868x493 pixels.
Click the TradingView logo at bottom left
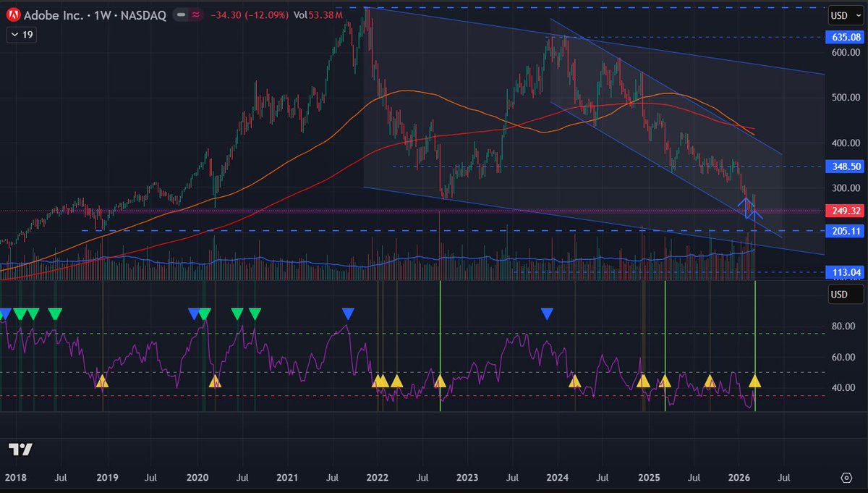tap(21, 449)
